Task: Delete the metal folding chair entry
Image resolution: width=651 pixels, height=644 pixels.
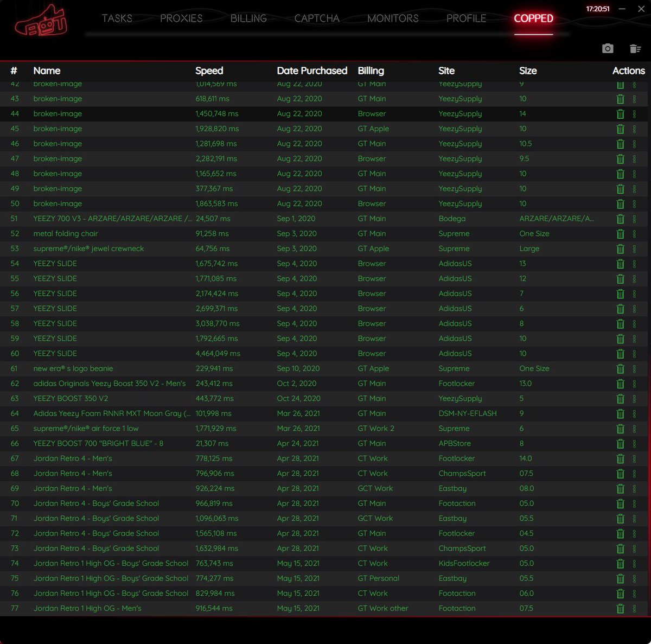Action: tap(621, 234)
